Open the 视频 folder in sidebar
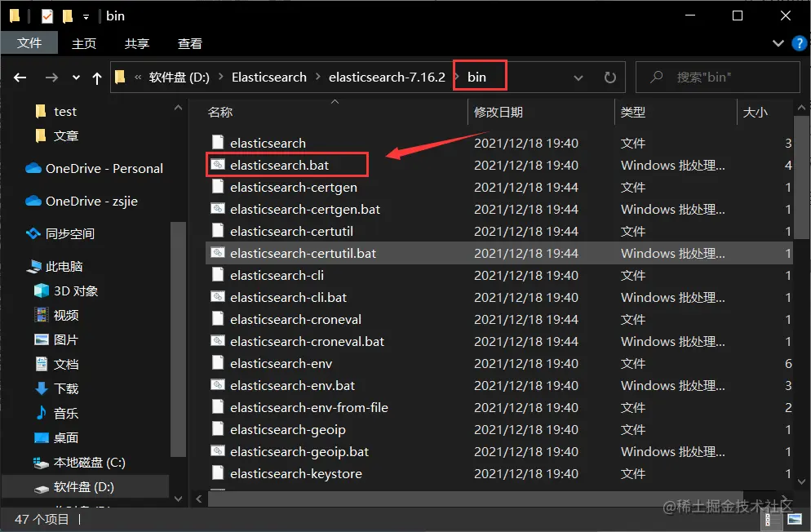Screen dimensions: 811x532 pyautogui.click(x=66, y=316)
